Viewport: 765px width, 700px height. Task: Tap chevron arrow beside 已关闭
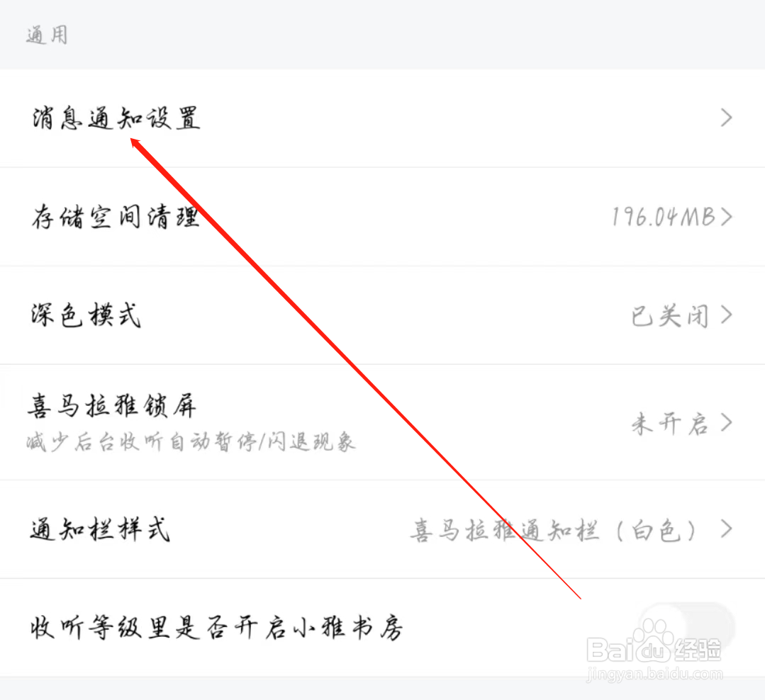[727, 315]
